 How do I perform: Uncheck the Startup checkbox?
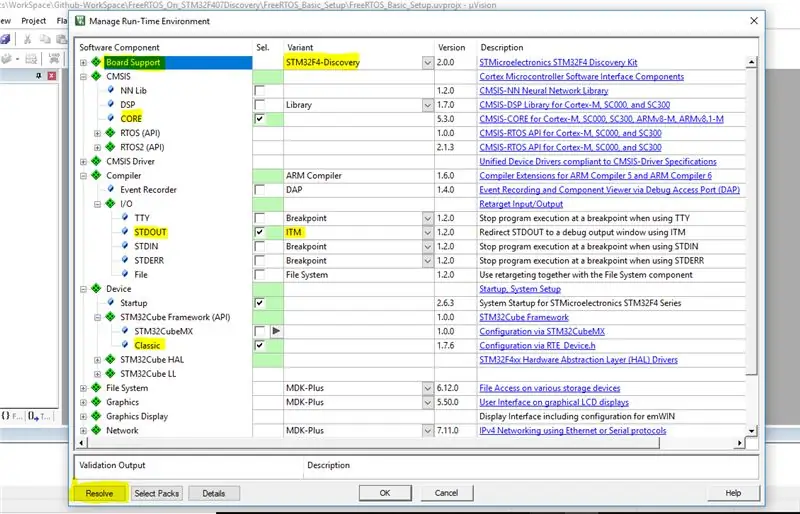260,303
